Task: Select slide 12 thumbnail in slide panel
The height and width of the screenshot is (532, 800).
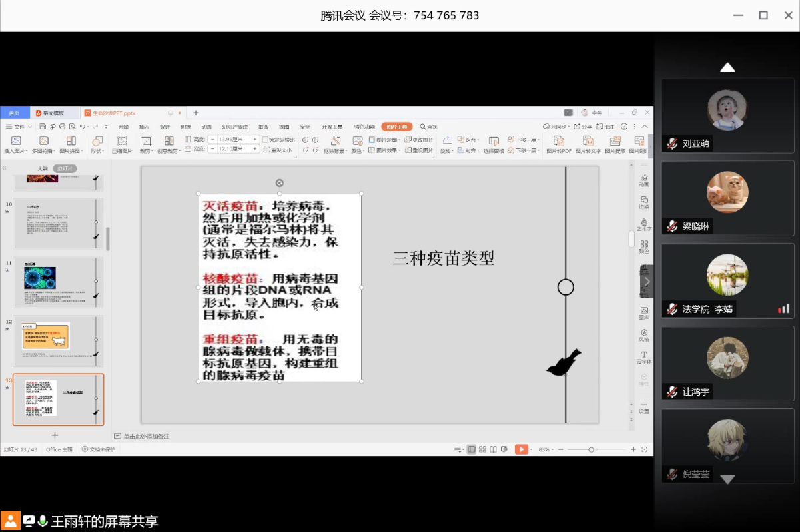Action: 59,341
